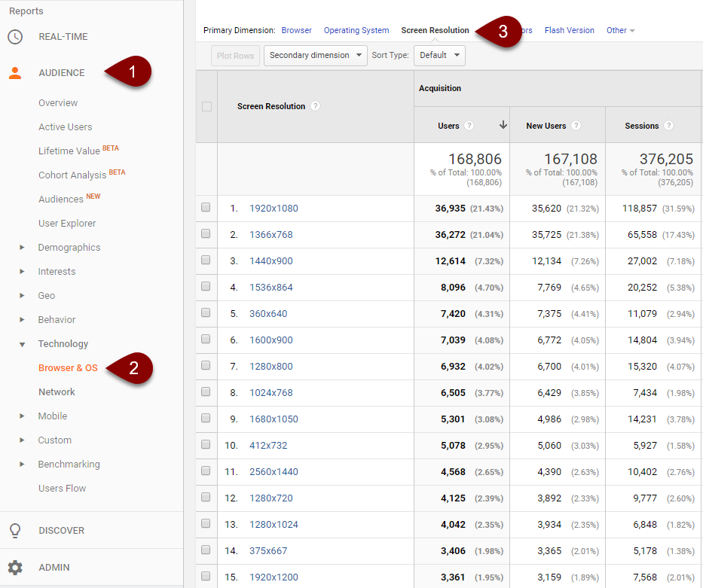
Task: Click help icon next to Screen Resolution header
Action: click(x=316, y=106)
